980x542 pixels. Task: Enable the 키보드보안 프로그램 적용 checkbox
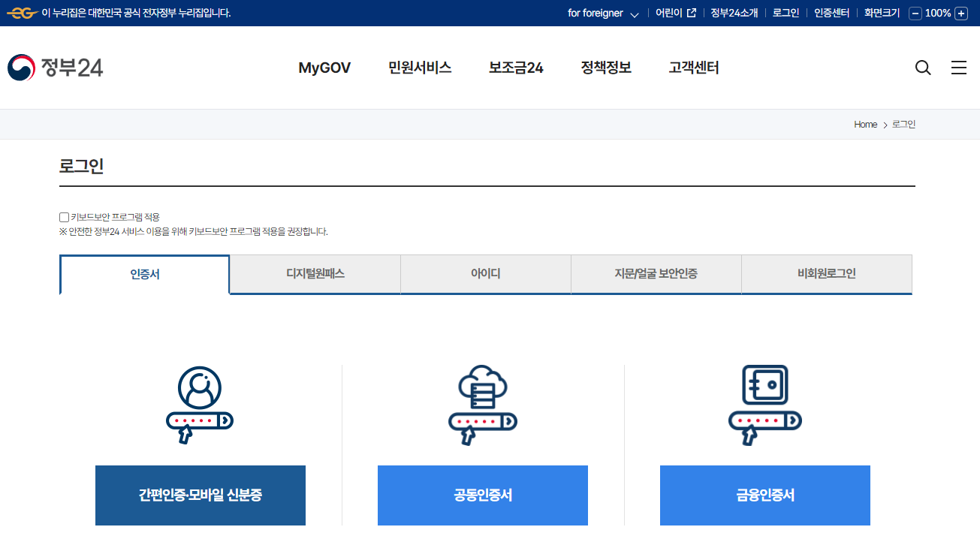click(64, 216)
